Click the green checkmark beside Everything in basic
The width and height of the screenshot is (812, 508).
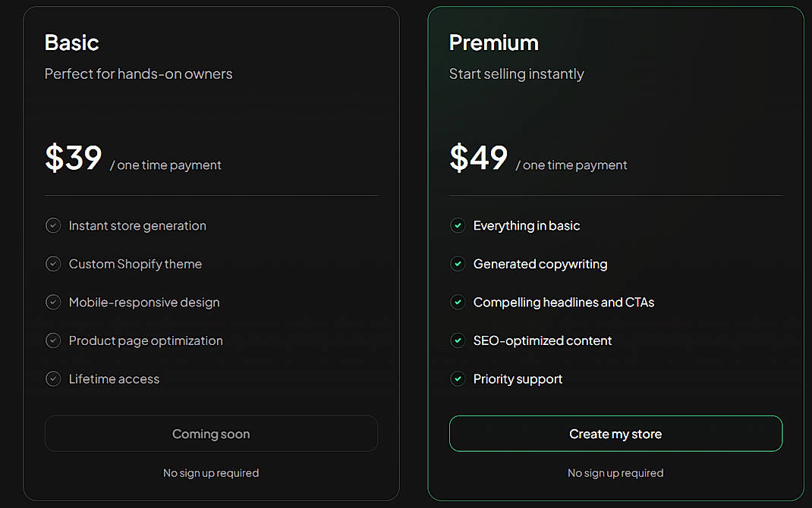(458, 225)
